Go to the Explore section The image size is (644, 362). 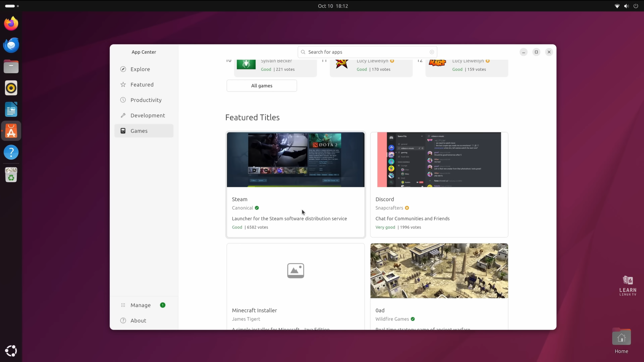coord(144,69)
